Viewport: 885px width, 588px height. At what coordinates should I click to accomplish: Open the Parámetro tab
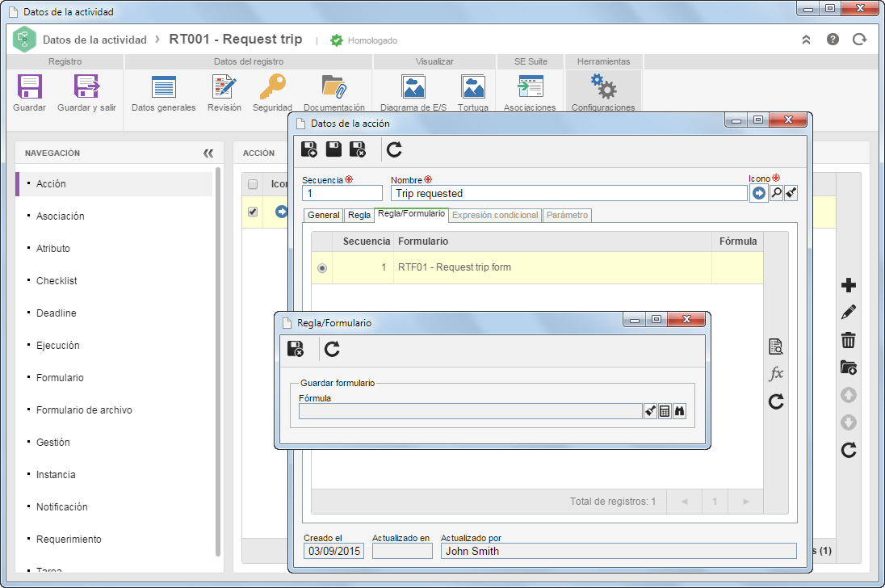tap(567, 215)
